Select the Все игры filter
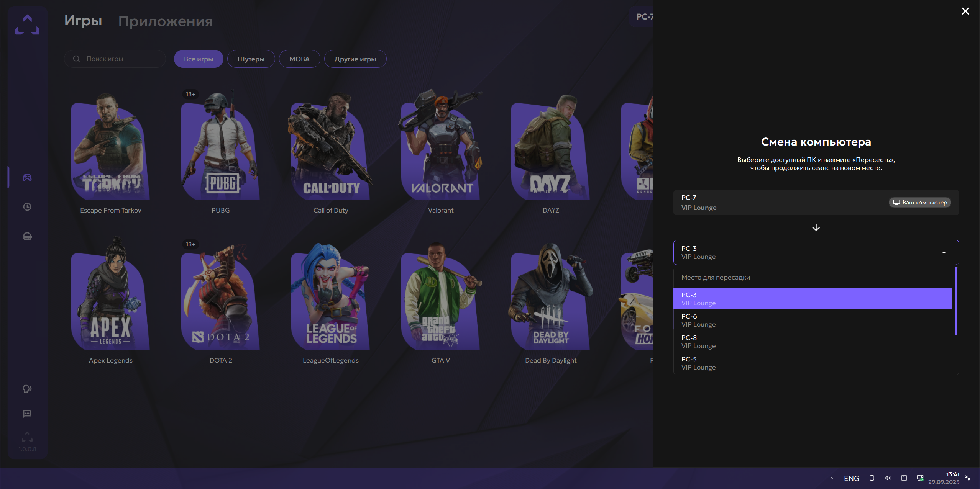The height and width of the screenshot is (489, 980). [199, 59]
